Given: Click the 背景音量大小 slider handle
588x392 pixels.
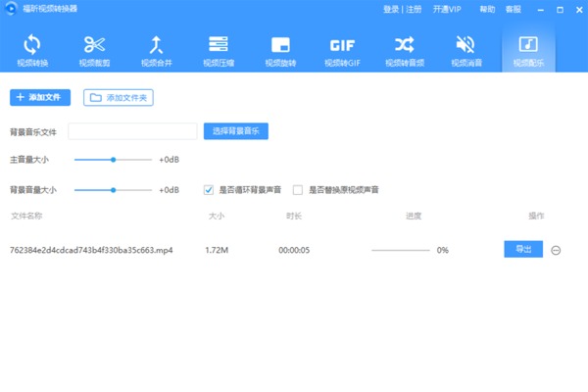Looking at the screenshot, I should (114, 190).
